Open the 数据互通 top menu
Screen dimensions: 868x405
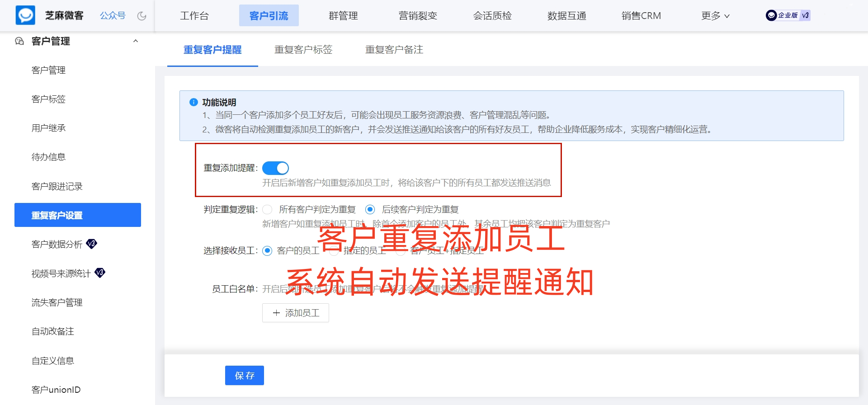pos(567,16)
